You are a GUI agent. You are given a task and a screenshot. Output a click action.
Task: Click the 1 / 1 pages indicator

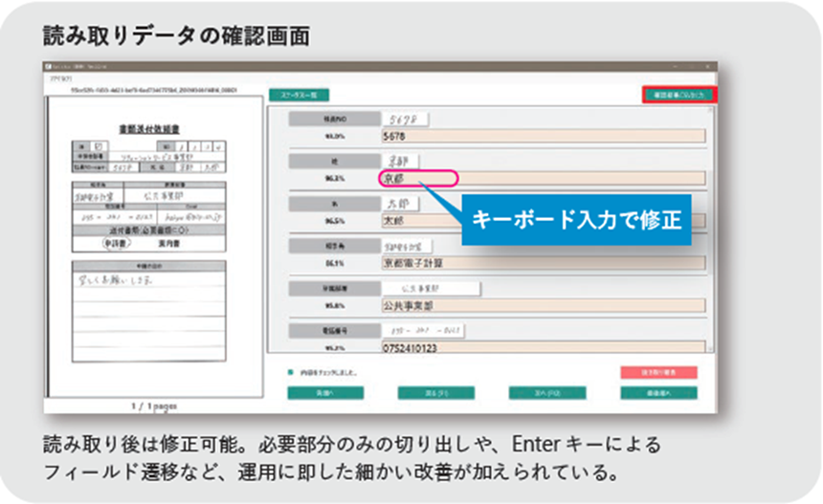[x=154, y=405]
